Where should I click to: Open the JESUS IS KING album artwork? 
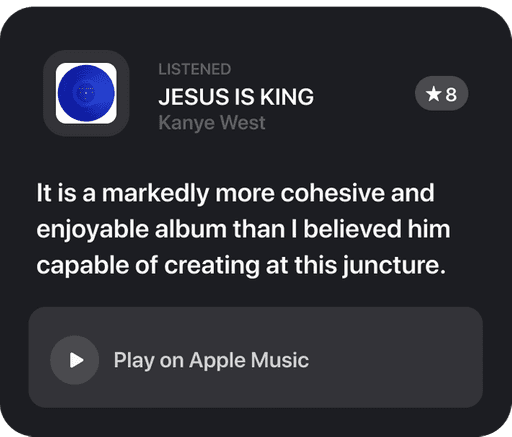click(x=86, y=93)
